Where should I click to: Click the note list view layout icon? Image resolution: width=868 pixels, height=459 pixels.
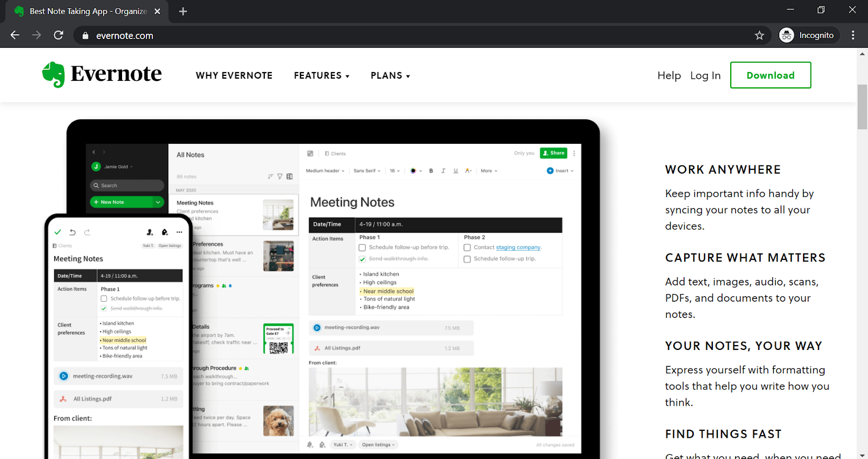[290, 176]
